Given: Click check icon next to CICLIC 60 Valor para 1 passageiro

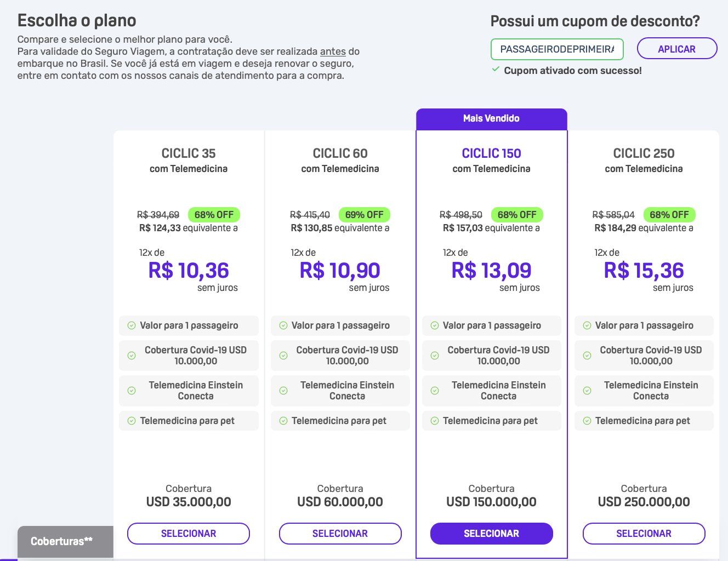Looking at the screenshot, I should pyautogui.click(x=283, y=325).
